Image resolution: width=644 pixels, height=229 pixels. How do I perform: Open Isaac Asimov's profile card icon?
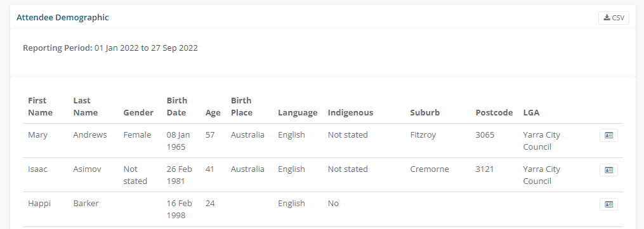[608, 170]
